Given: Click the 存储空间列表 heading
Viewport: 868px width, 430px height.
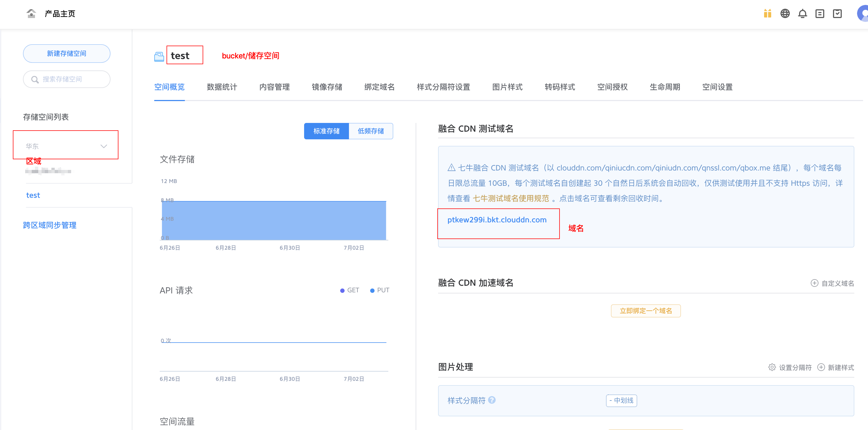Looking at the screenshot, I should click(46, 117).
